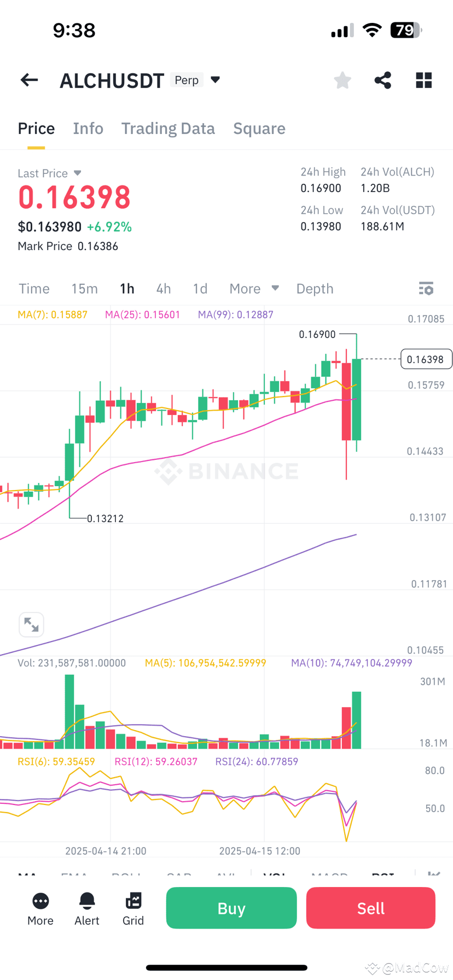
Task: Set a price Alert via the bell icon
Action: [x=86, y=908]
